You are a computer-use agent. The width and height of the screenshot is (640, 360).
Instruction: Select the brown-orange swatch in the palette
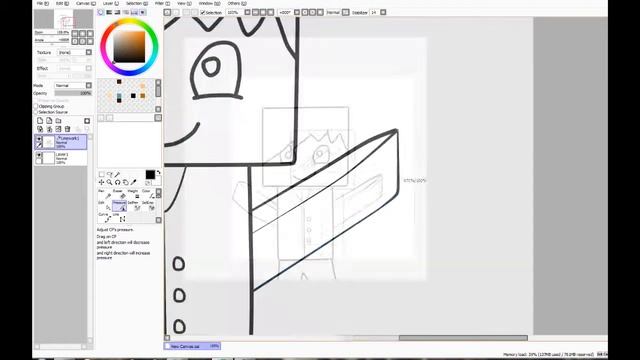pos(142,96)
